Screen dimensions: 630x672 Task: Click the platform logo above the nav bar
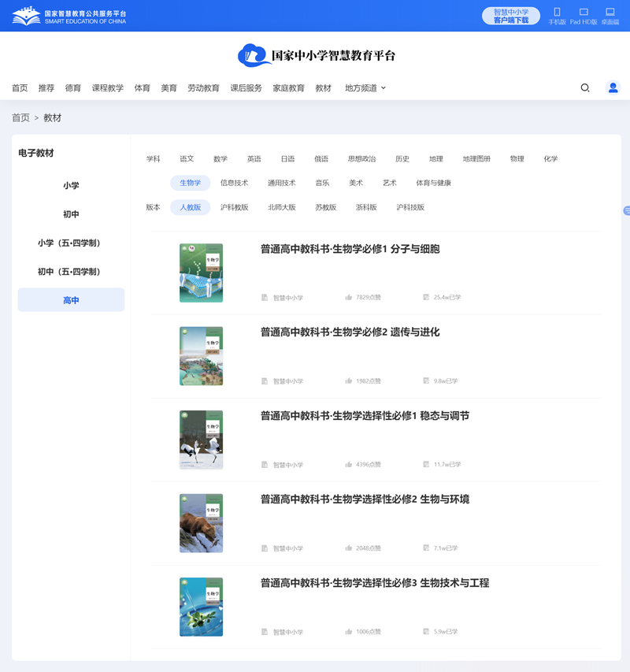[x=315, y=55]
